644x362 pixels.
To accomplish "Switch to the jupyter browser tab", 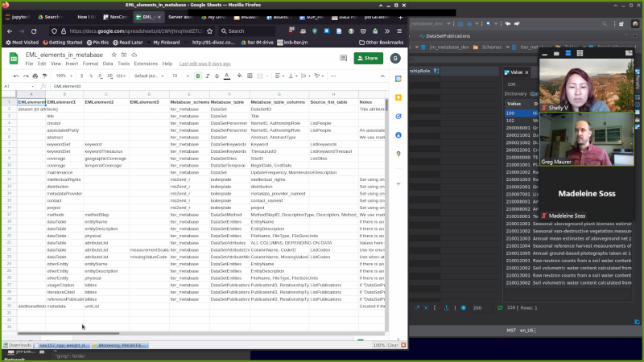I will click(x=18, y=16).
